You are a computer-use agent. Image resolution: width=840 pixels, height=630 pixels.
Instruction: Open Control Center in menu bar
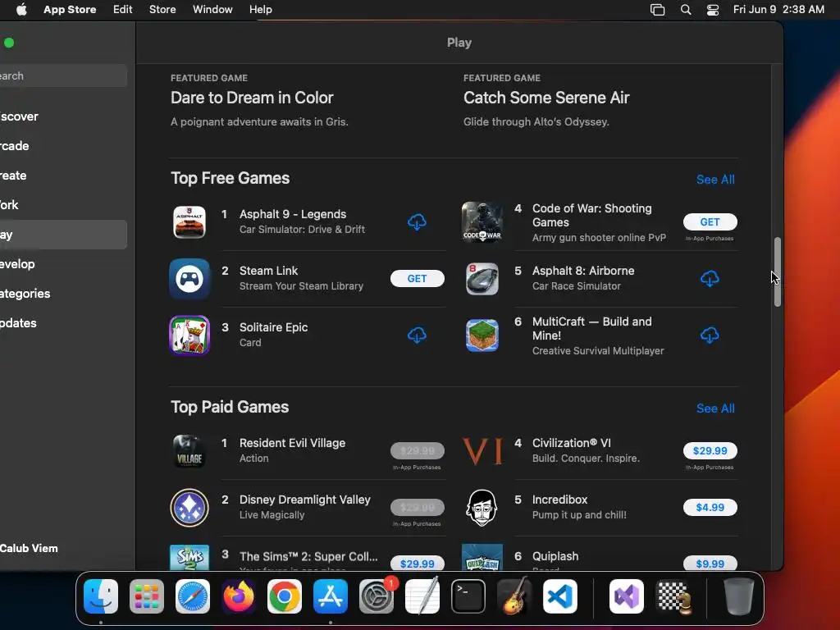713,10
